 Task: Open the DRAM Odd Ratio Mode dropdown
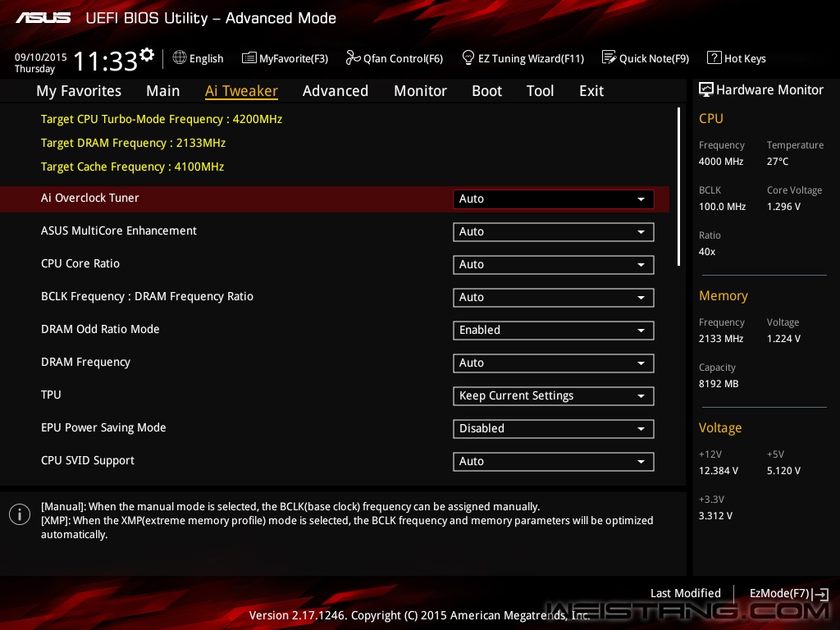point(554,330)
